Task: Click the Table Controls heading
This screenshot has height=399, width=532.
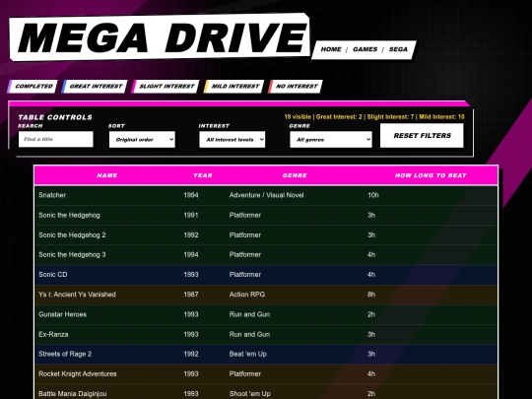Action: click(x=55, y=117)
